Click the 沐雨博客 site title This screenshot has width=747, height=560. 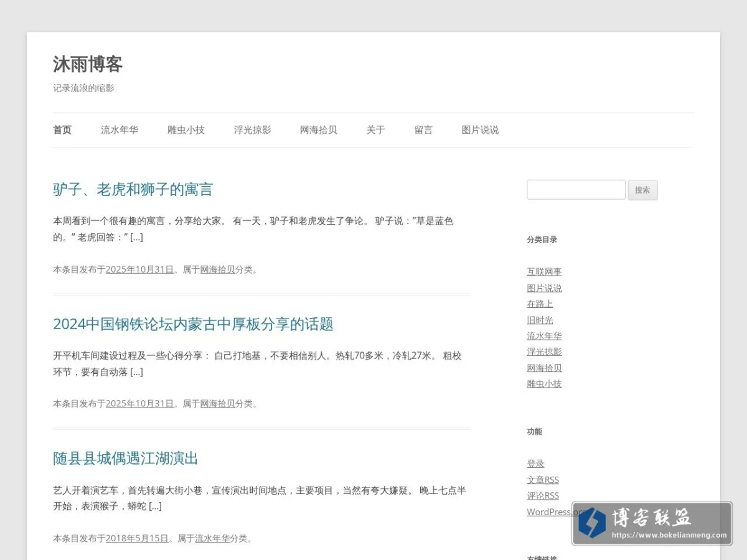pyautogui.click(x=88, y=64)
